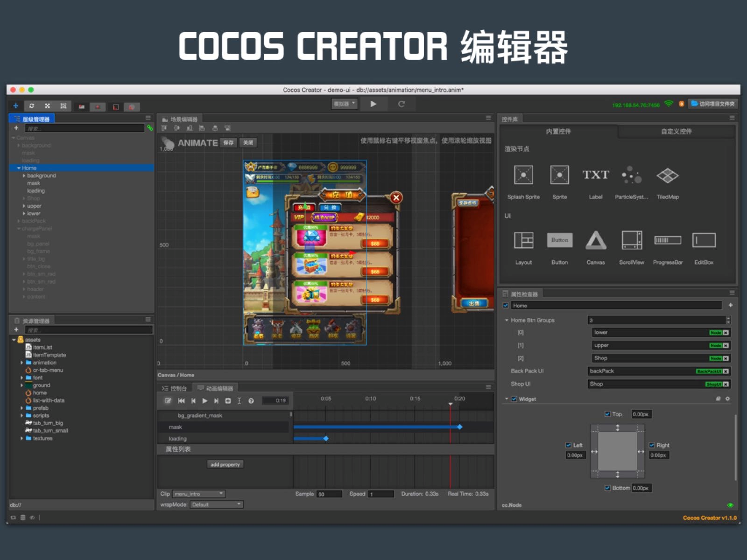The image size is (747, 560).
Task: Run the preview play button
Action: pyautogui.click(x=373, y=104)
